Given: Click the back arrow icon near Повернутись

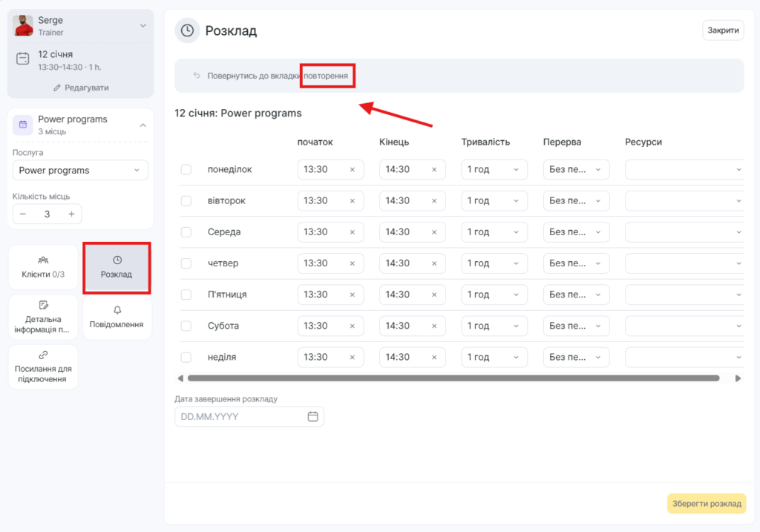Looking at the screenshot, I should pyautogui.click(x=197, y=76).
